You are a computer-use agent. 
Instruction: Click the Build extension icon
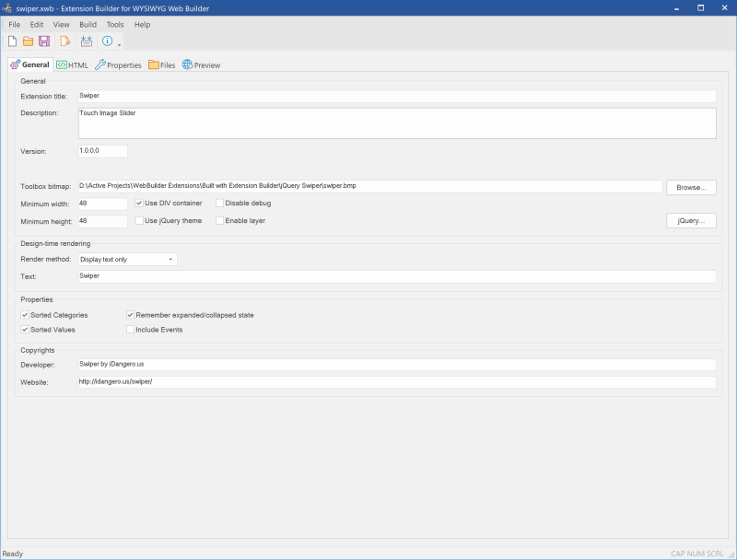point(64,41)
